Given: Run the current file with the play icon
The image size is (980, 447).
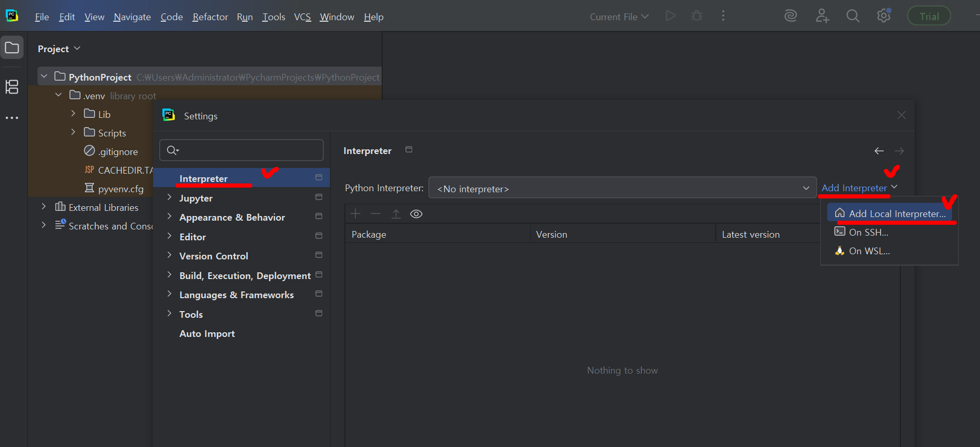Looking at the screenshot, I should coord(671,16).
